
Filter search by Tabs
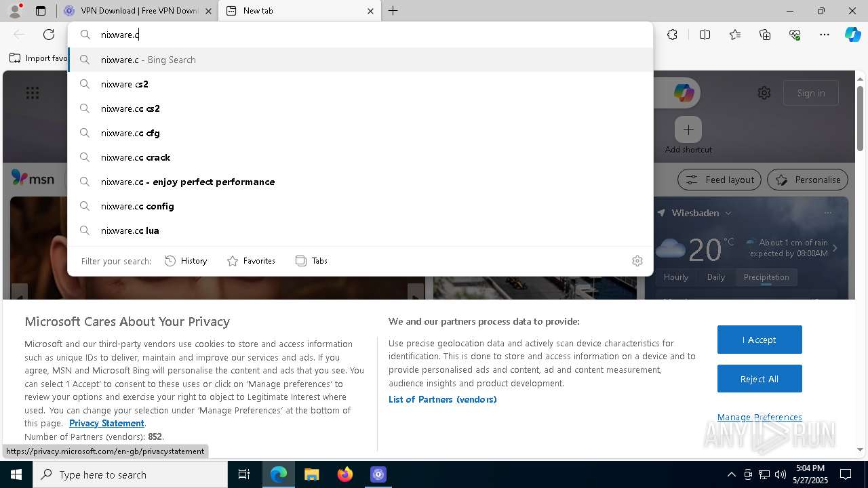coord(312,261)
